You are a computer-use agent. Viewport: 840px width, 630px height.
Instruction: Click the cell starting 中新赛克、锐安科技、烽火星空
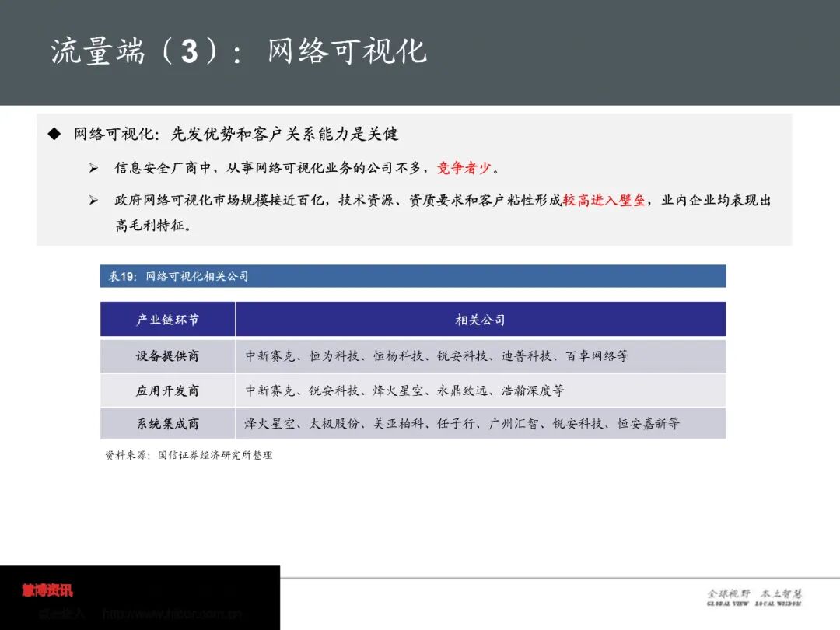coord(481,390)
